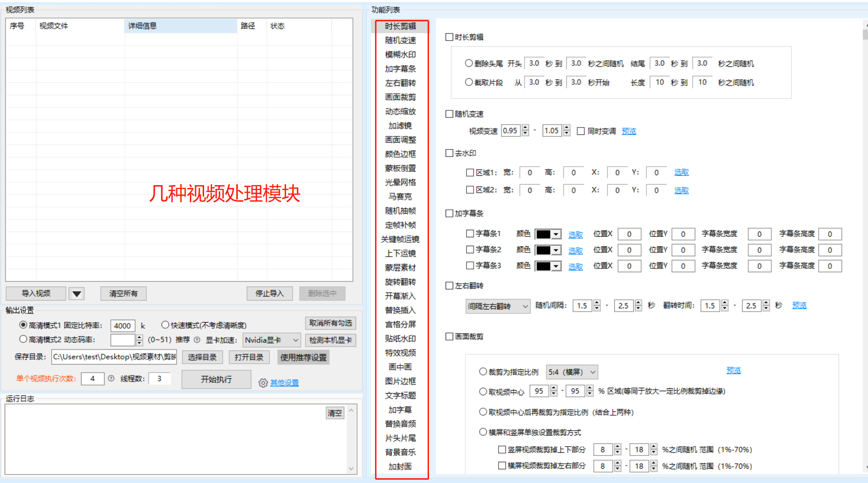Image resolution: width=868 pixels, height=483 pixels.
Task: Select 快速模式 radio option
Action: (x=165, y=325)
